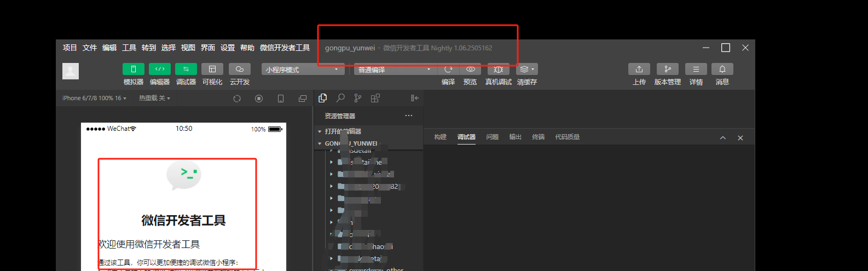Open the 清缓存 dropdown arrow
The height and width of the screenshot is (271, 868).
[x=533, y=70]
